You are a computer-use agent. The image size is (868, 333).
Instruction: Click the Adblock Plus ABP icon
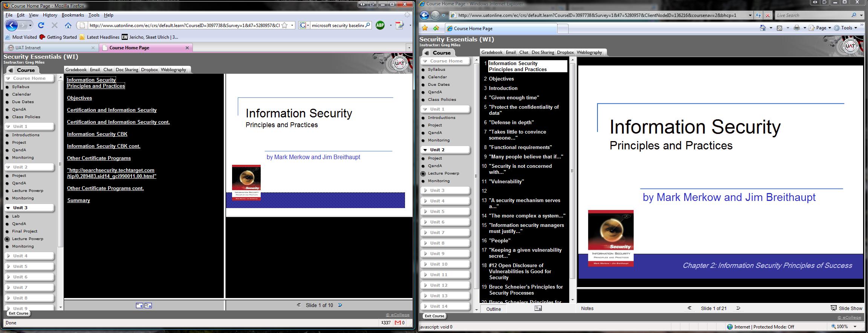tap(380, 25)
